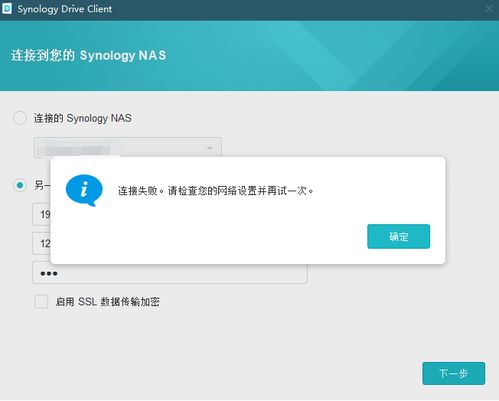Click the 确定 button in the error dialog
This screenshot has width=499, height=401.
point(398,236)
